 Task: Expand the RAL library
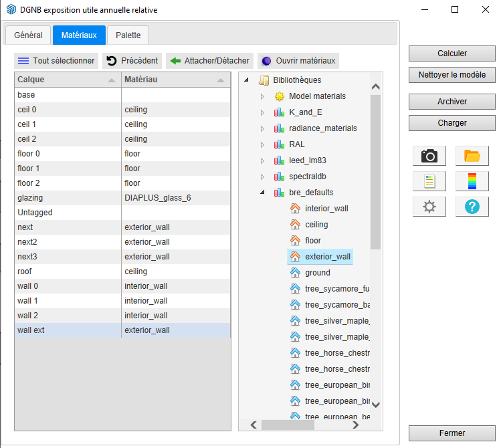262,144
